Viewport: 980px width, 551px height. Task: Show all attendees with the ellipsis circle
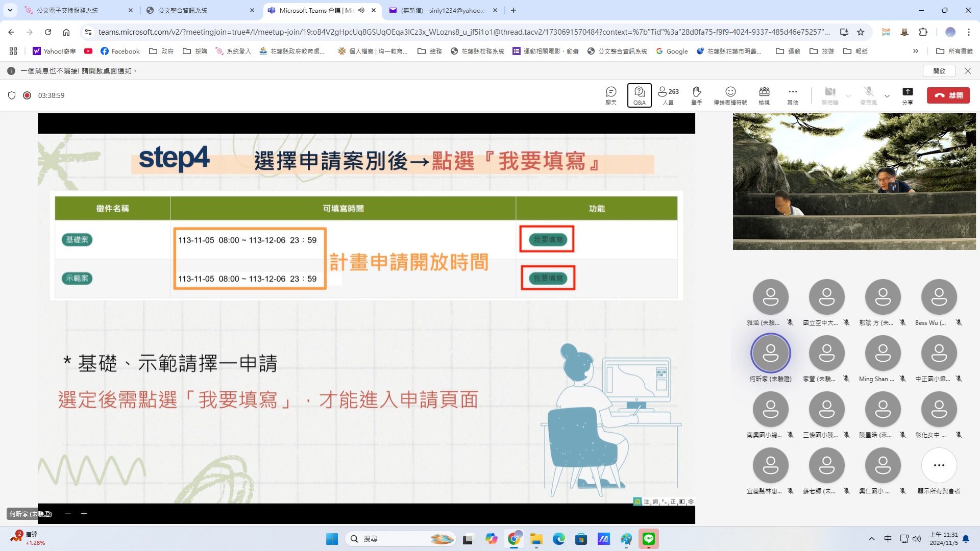point(939,465)
